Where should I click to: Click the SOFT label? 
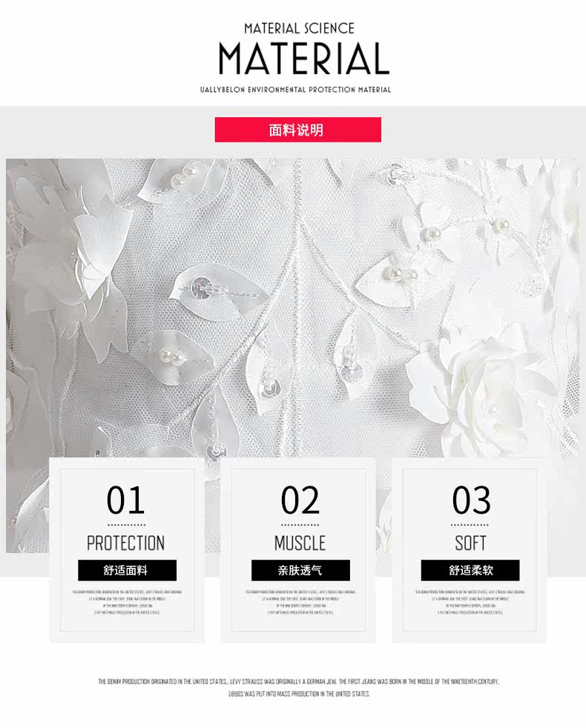pyautogui.click(x=470, y=543)
